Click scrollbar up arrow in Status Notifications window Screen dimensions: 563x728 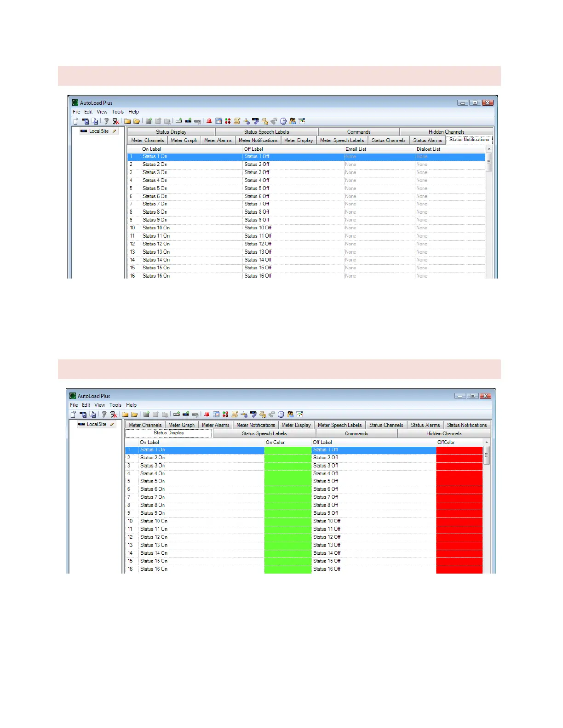489,149
